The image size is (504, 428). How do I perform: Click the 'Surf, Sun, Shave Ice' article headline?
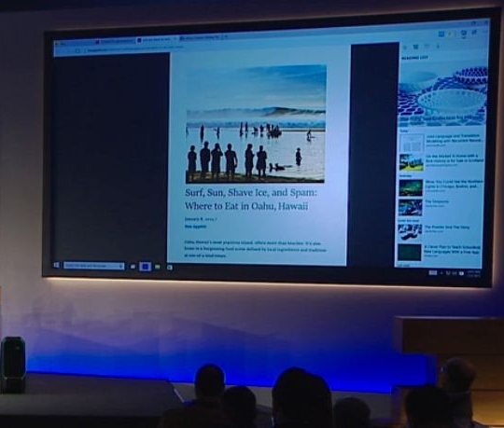(x=250, y=199)
